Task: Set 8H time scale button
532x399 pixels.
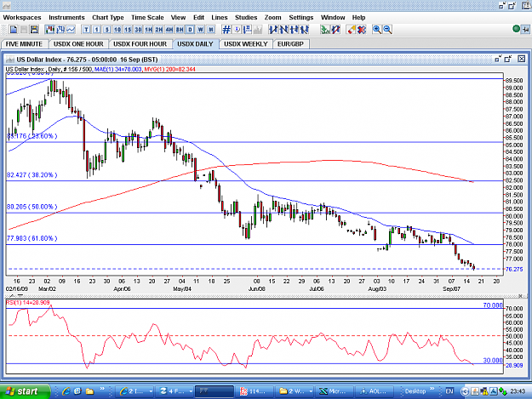Action: pyautogui.click(x=180, y=30)
